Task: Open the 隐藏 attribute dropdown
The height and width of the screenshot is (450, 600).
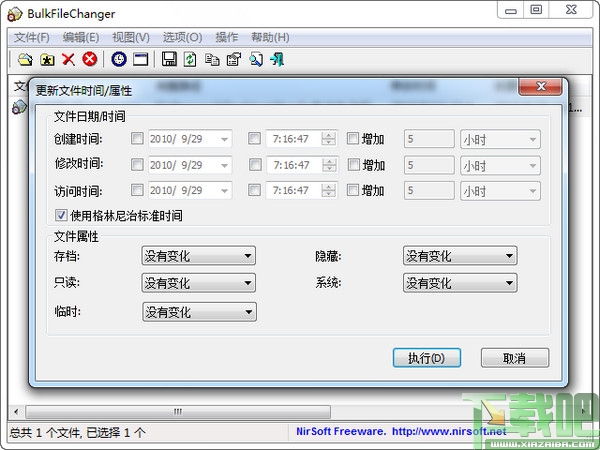Action: (x=460, y=256)
